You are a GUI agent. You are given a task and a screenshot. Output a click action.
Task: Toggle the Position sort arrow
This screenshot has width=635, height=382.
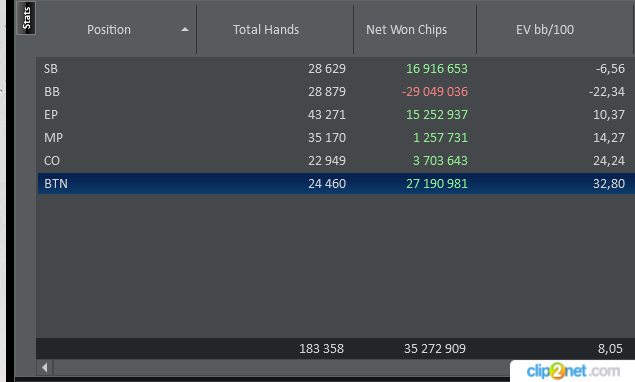pos(185,30)
